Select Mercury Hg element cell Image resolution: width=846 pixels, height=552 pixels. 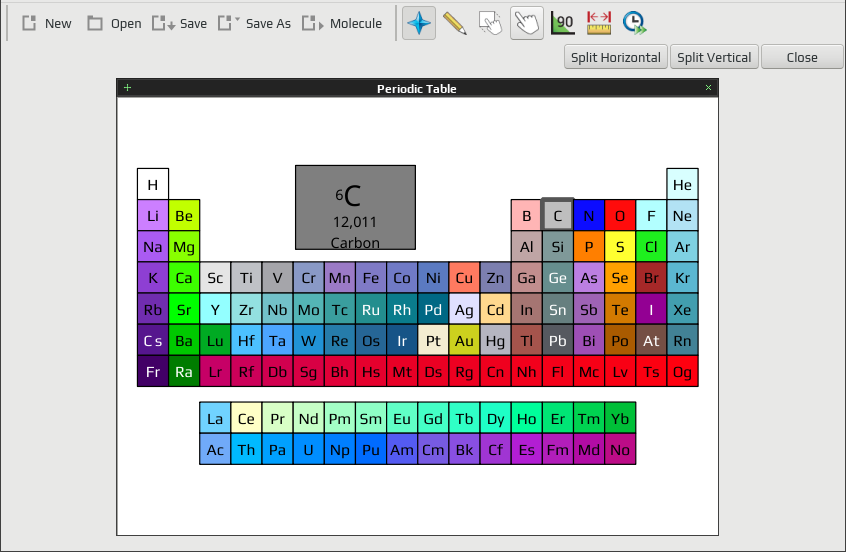(x=495, y=340)
